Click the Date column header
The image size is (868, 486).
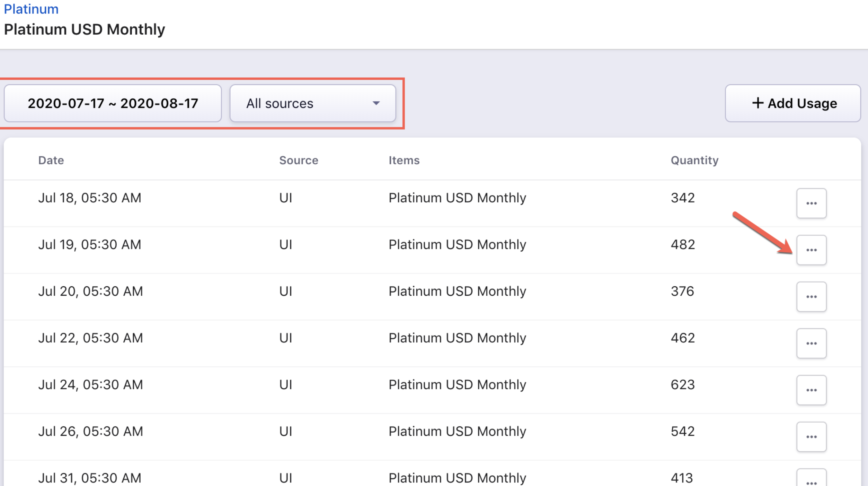pos(51,160)
